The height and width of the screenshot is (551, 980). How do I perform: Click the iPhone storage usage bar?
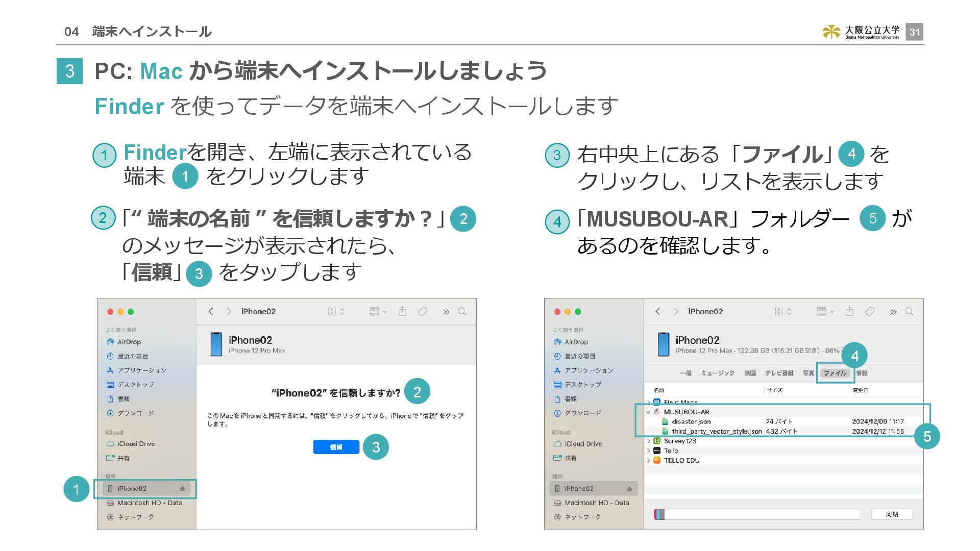757,514
